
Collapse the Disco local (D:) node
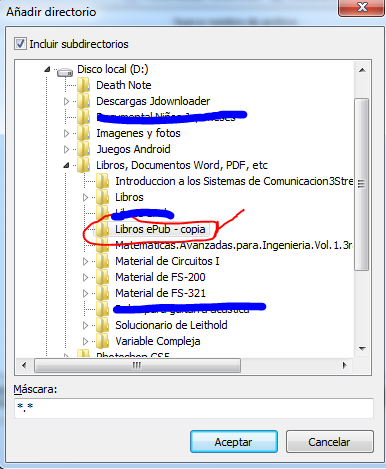tap(47, 69)
